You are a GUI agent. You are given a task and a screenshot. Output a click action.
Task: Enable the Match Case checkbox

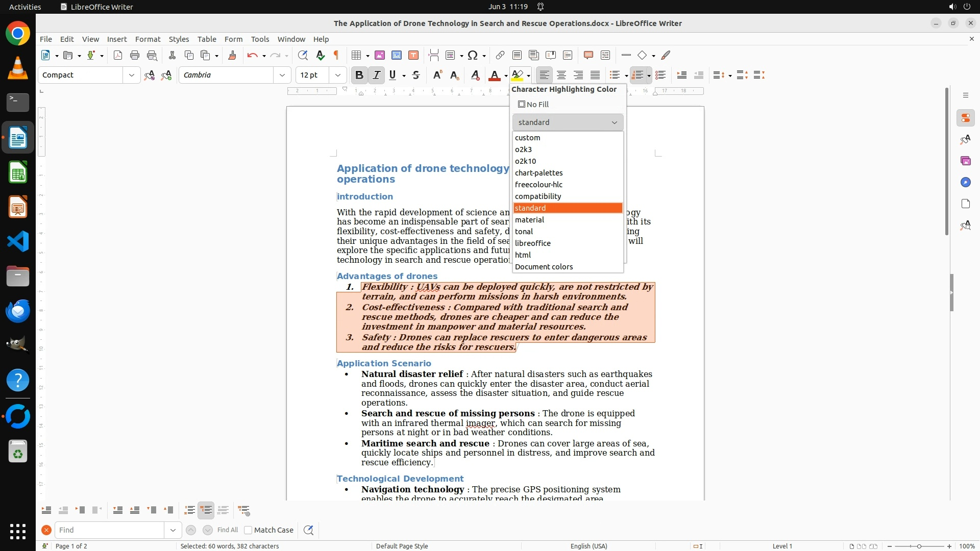(249, 530)
